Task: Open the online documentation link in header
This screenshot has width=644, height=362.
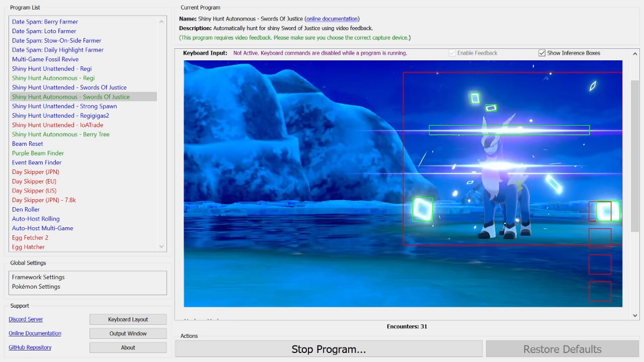Action: 332,19
